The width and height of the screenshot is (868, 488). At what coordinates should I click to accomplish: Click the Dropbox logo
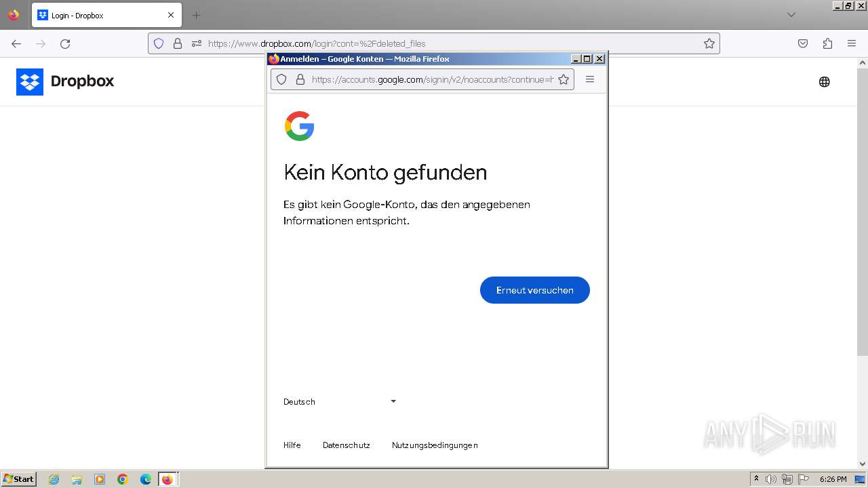(65, 81)
